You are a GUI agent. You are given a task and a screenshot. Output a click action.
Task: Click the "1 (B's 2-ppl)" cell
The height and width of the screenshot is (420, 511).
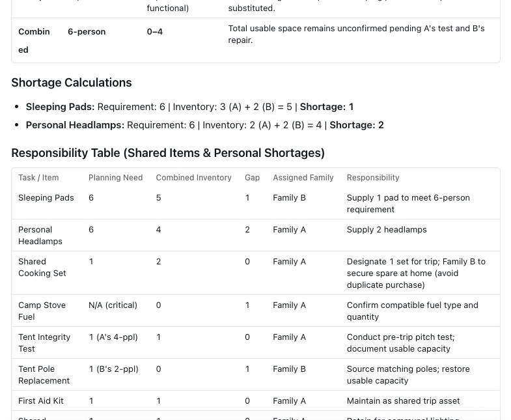coord(113,369)
